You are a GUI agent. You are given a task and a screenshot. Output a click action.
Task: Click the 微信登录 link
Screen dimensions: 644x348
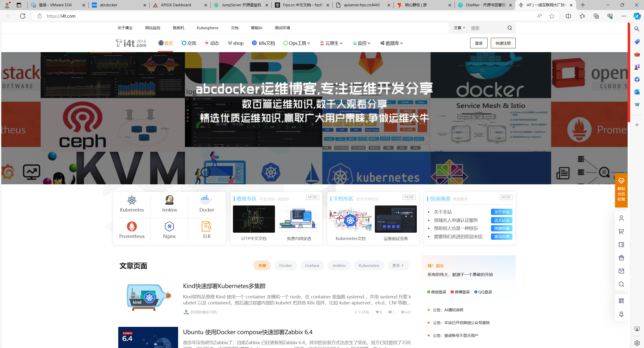(437, 292)
